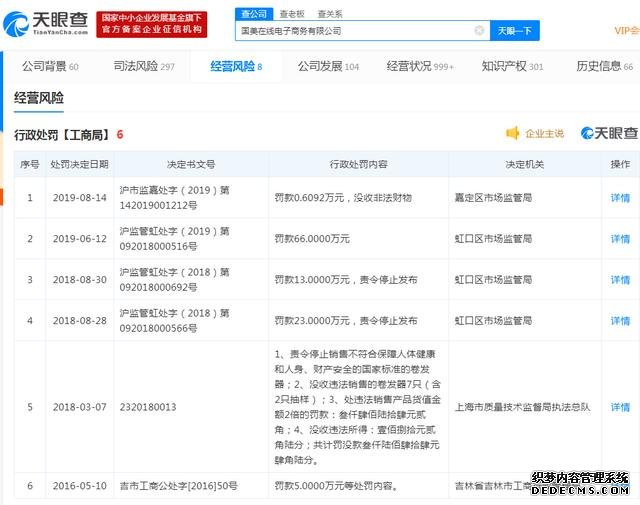
Task: Click the 决定机关 column header
Action: pos(524,164)
